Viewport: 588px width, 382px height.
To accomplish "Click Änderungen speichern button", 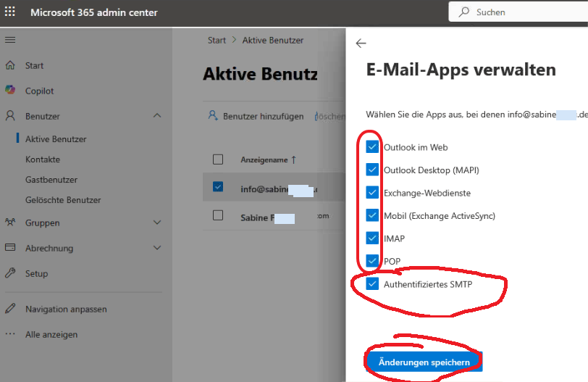I will pos(424,362).
